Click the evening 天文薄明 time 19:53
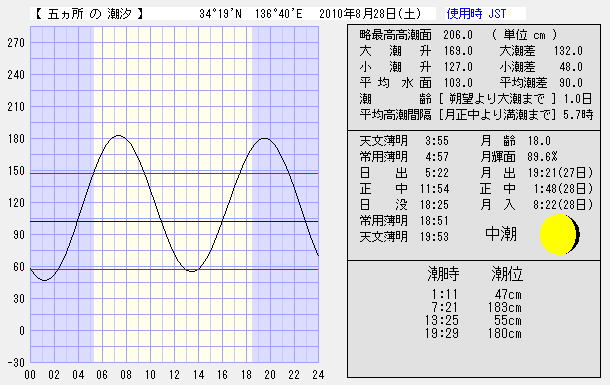Image resolution: width=610 pixels, height=385 pixels. pyautogui.click(x=435, y=237)
